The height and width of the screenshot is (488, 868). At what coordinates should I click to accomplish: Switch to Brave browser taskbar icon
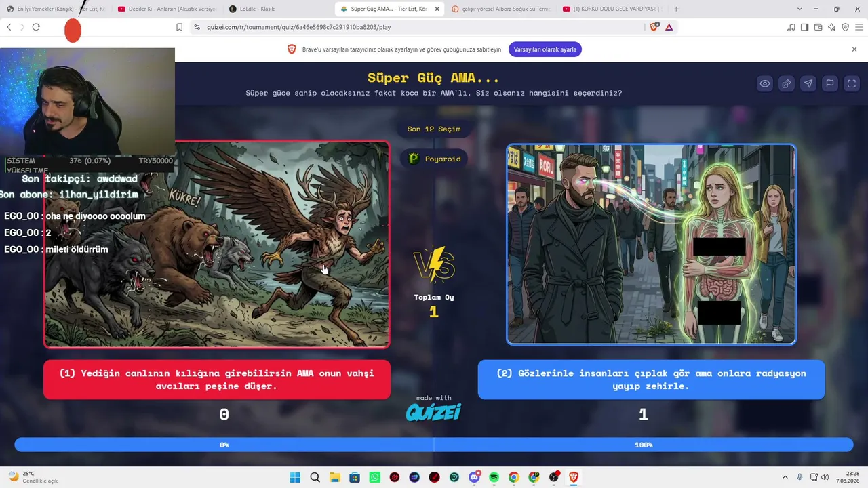point(574,477)
